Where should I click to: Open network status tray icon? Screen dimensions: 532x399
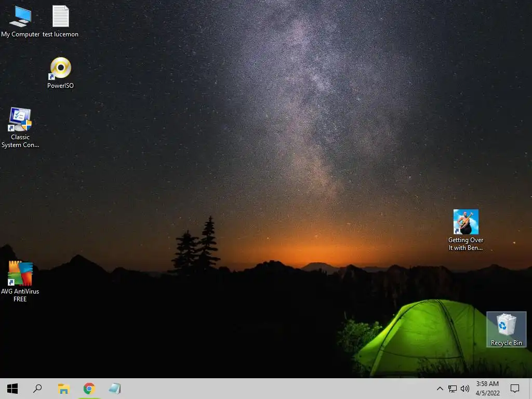click(x=453, y=389)
